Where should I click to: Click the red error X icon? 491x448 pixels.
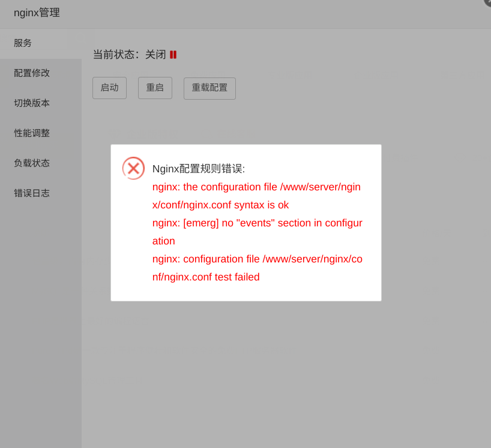pyautogui.click(x=133, y=168)
